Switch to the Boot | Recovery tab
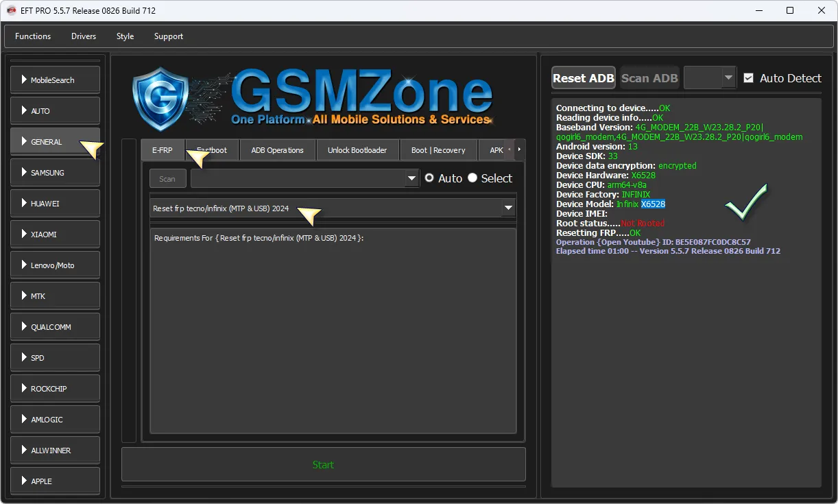This screenshot has width=838, height=504. [438, 150]
